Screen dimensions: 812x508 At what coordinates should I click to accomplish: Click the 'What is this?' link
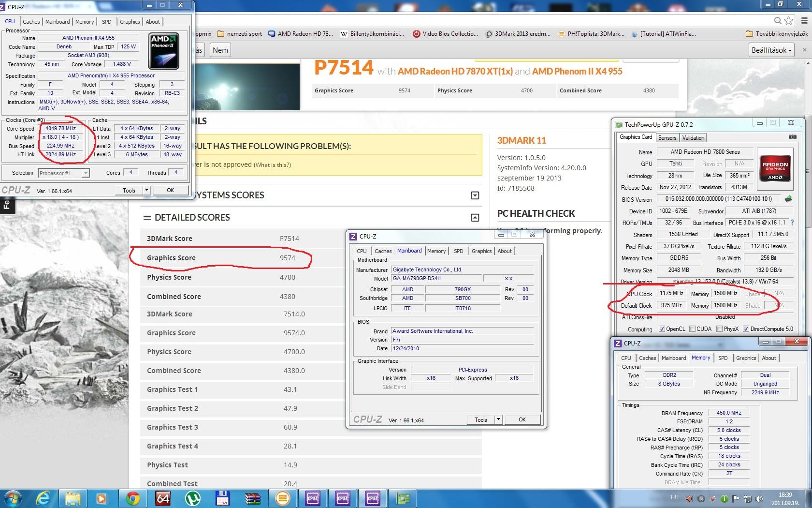(x=273, y=164)
